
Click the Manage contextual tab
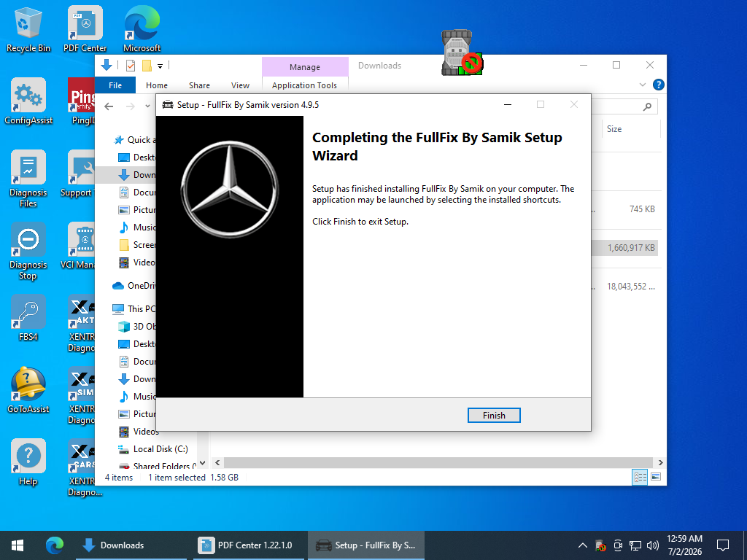305,67
